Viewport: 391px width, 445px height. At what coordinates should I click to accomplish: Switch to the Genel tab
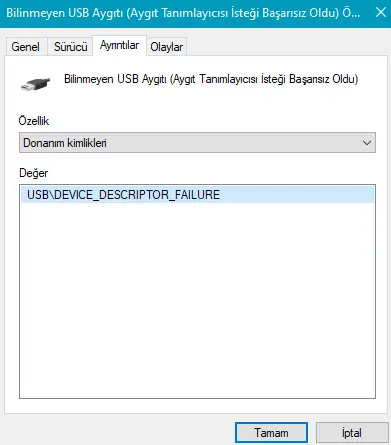click(x=25, y=47)
